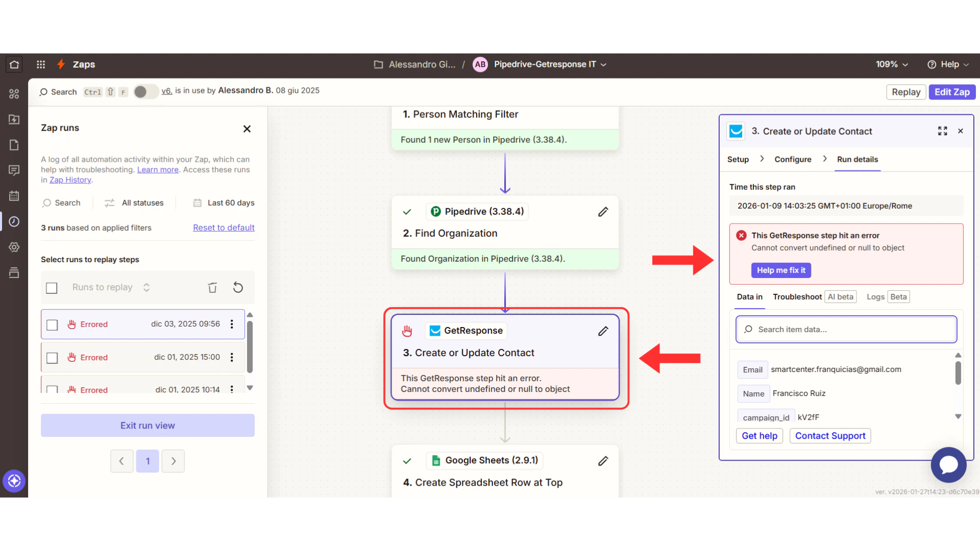Image resolution: width=980 pixels, height=551 pixels.
Task: Open the apps grid menu icon
Action: (41, 64)
